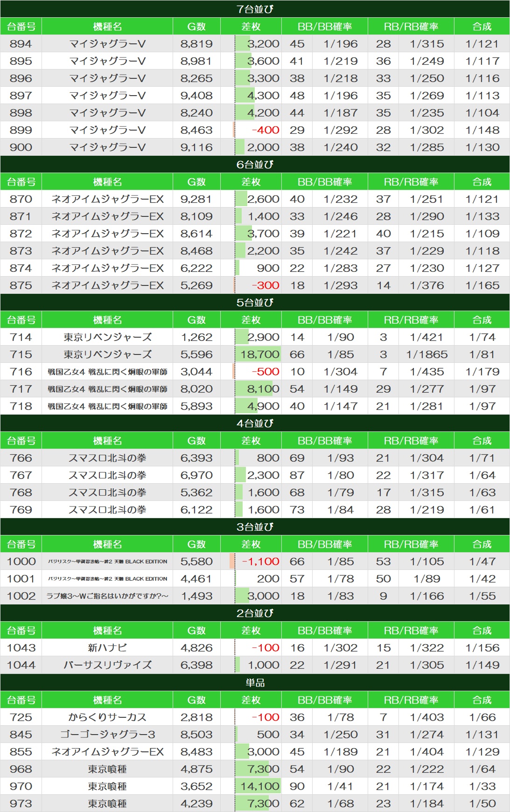Screen dimensions: 510x812
Task: Select machine number 855
Action: [21, 752]
